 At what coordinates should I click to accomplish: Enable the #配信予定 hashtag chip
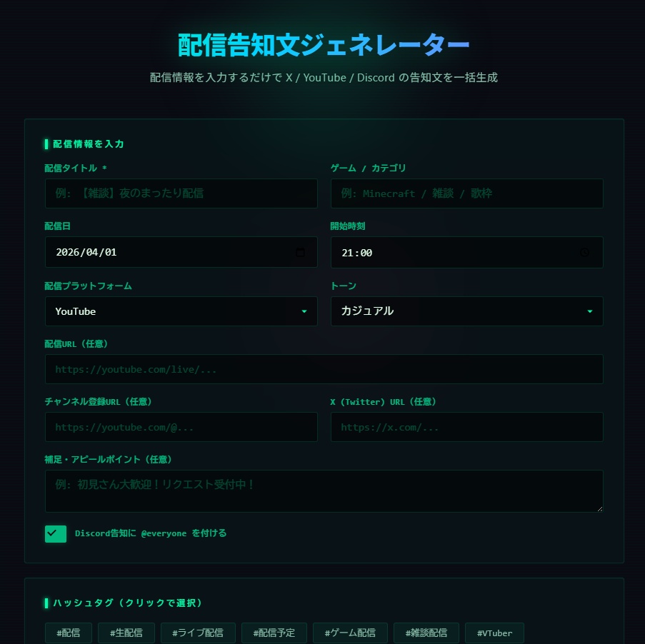pos(274,633)
